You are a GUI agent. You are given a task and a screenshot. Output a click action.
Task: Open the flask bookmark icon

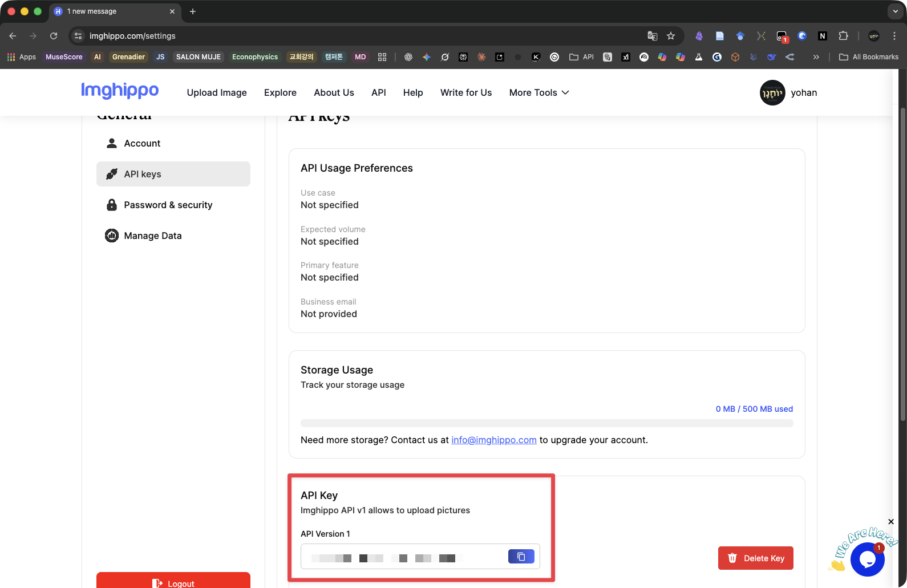(x=699, y=57)
